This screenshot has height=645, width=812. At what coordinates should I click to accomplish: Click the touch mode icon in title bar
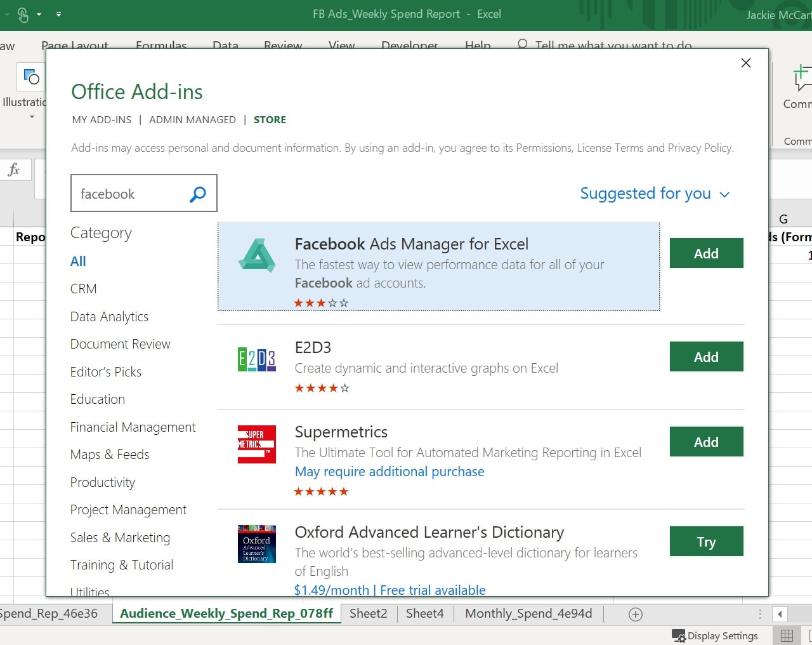pyautogui.click(x=23, y=14)
